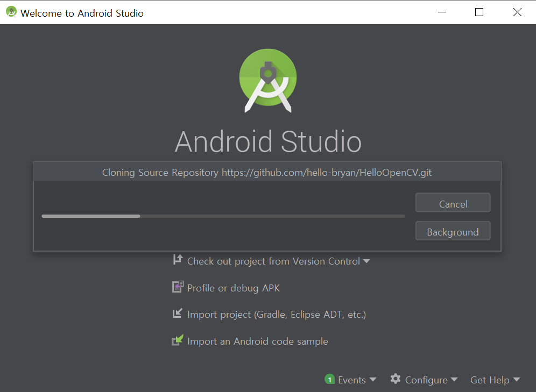Send the cloning task to Background

click(x=453, y=231)
